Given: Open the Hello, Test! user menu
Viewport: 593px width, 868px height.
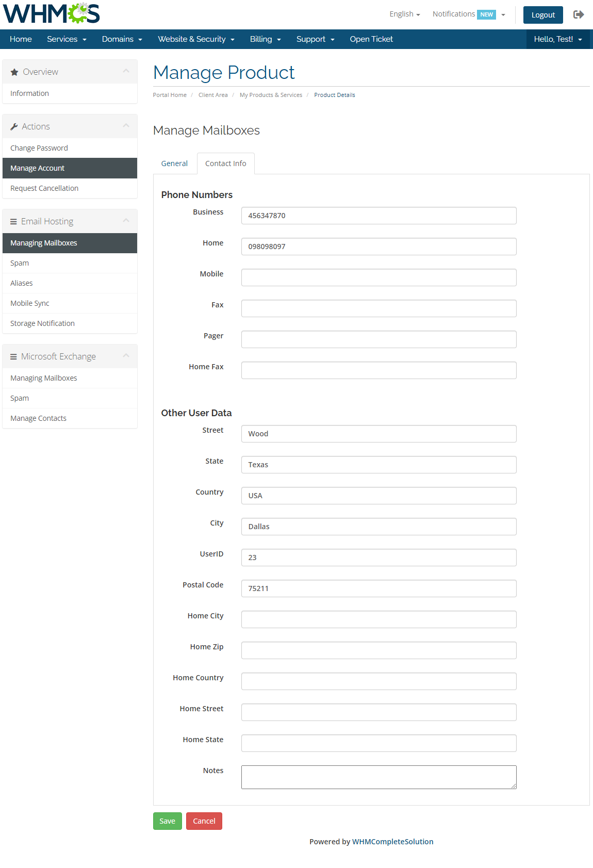Looking at the screenshot, I should 558,39.
